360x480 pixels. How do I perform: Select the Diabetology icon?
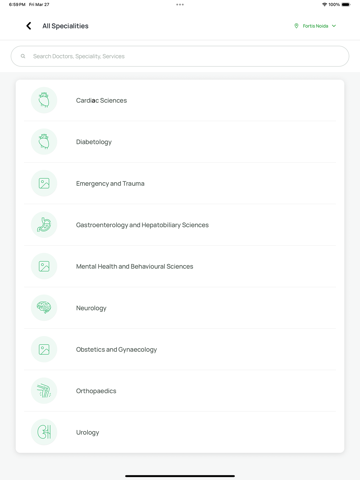(x=44, y=142)
